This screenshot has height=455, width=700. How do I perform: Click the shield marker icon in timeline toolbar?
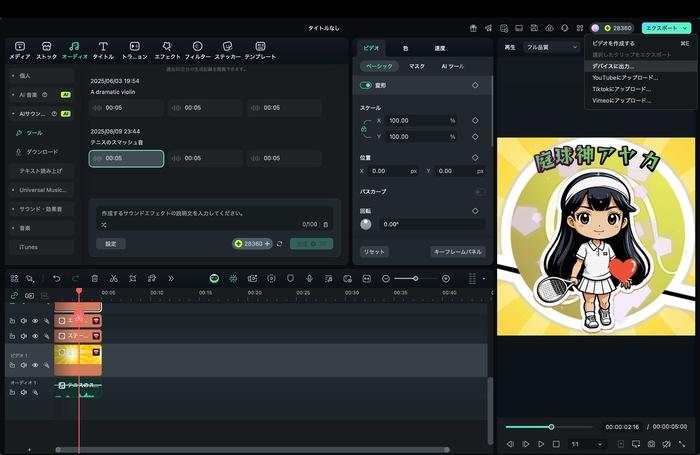tap(290, 279)
